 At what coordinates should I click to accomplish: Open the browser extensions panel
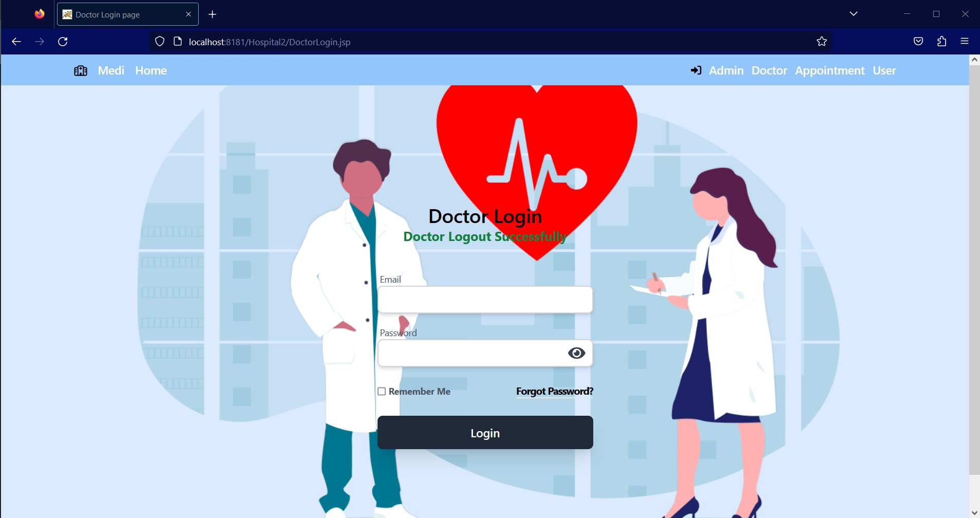coord(941,42)
